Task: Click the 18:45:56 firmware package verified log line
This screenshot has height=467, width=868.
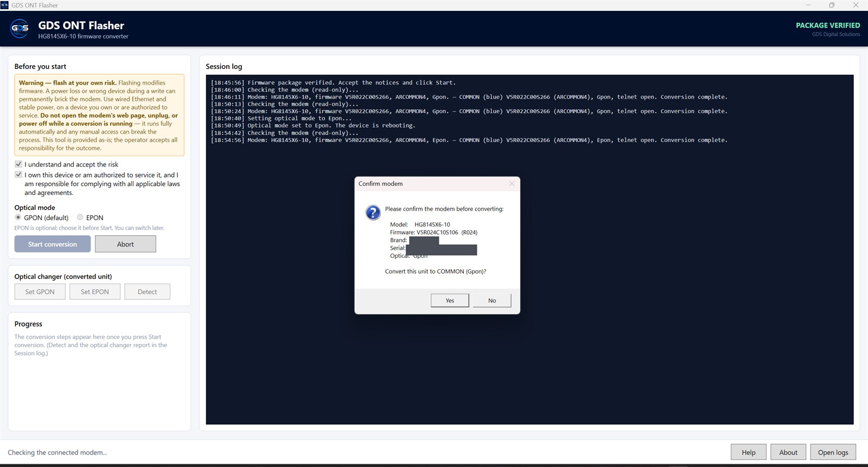Action: point(334,83)
